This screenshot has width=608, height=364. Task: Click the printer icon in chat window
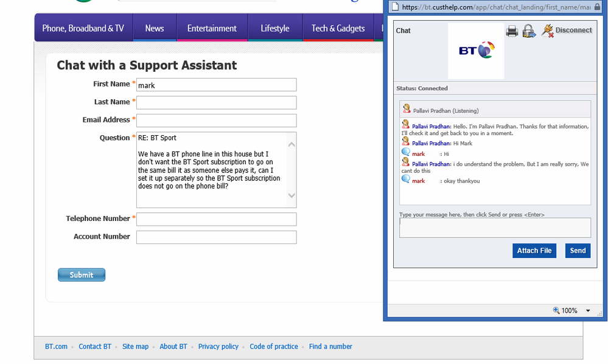(512, 31)
